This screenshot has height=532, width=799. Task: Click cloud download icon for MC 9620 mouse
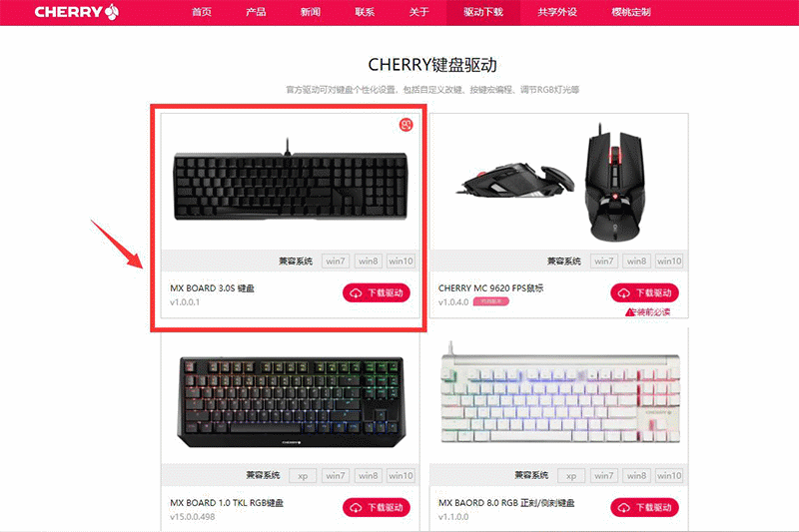tap(623, 293)
